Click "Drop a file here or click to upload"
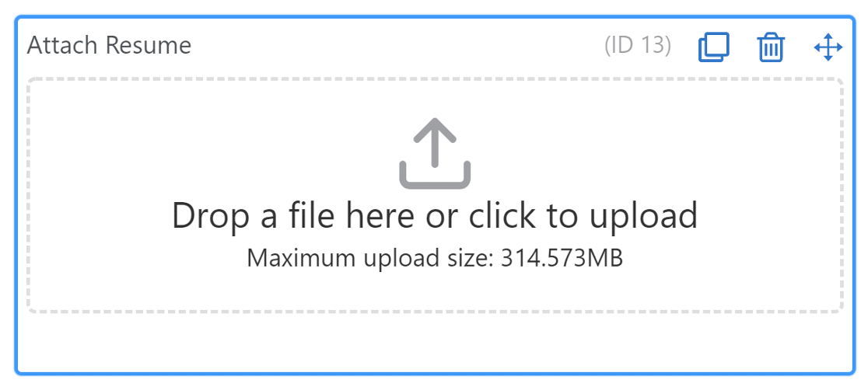The image size is (868, 387). 435,215
